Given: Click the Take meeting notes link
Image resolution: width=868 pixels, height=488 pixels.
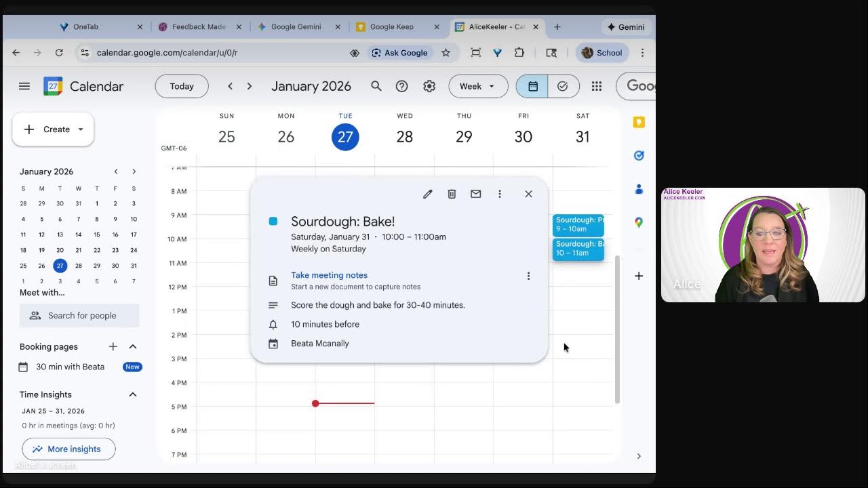Looking at the screenshot, I should click(x=329, y=275).
